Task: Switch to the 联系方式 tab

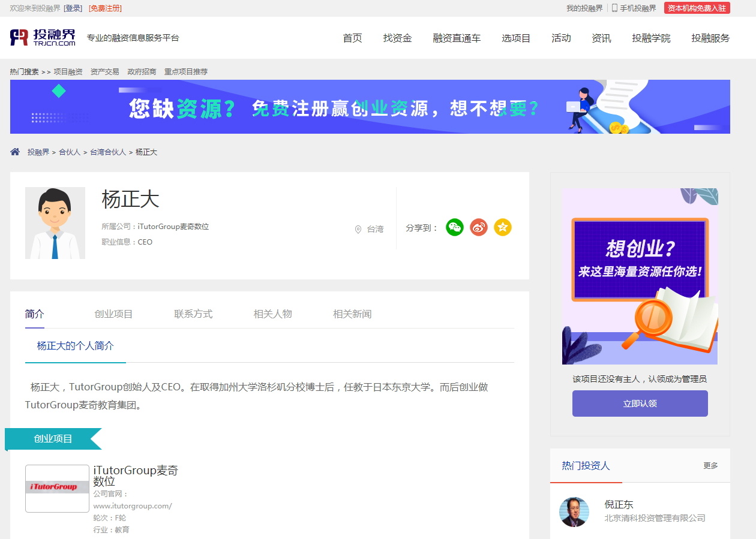Action: click(x=193, y=314)
